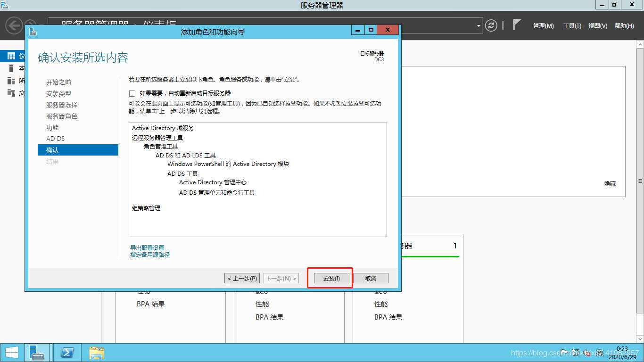Screen dimensions: 644x362
Task: Open the 管理(M) menu
Action: (x=544, y=26)
